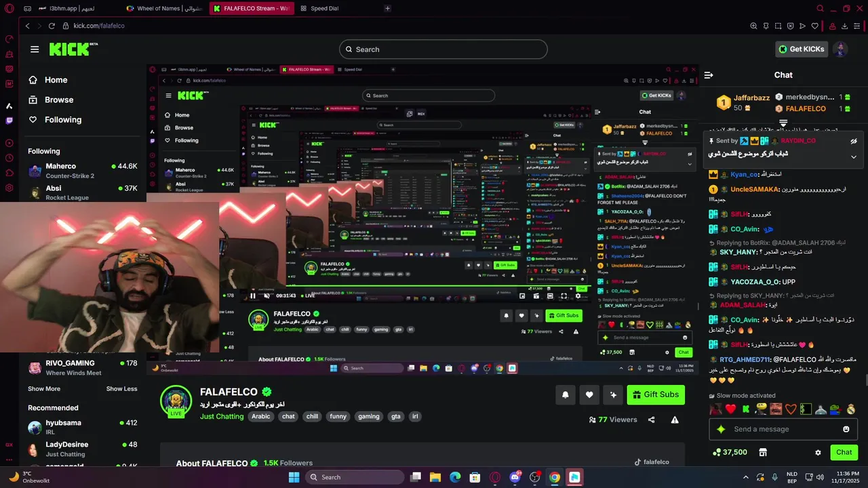The width and height of the screenshot is (868, 488).
Task: Open falafelco TikTok link
Action: [x=652, y=462]
